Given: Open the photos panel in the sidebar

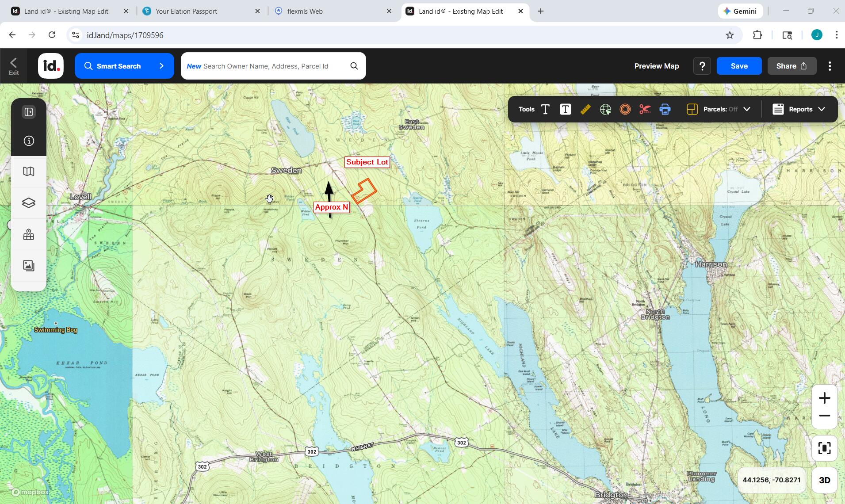Looking at the screenshot, I should point(28,266).
